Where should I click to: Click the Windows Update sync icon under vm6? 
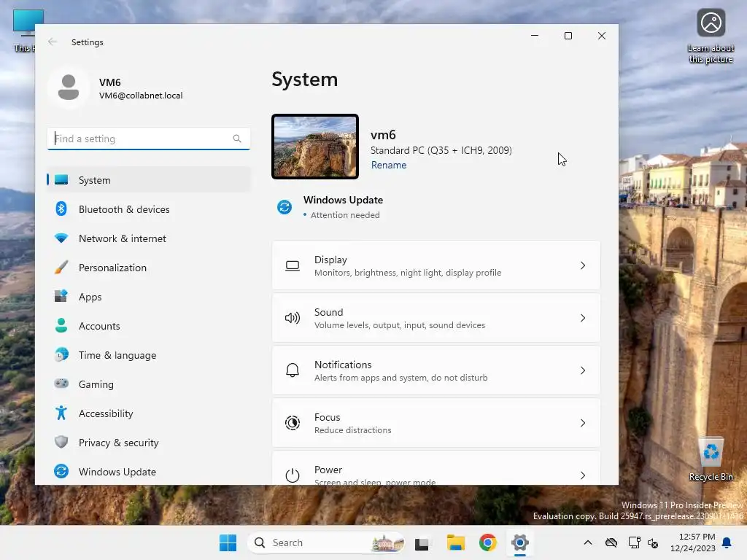coord(285,207)
